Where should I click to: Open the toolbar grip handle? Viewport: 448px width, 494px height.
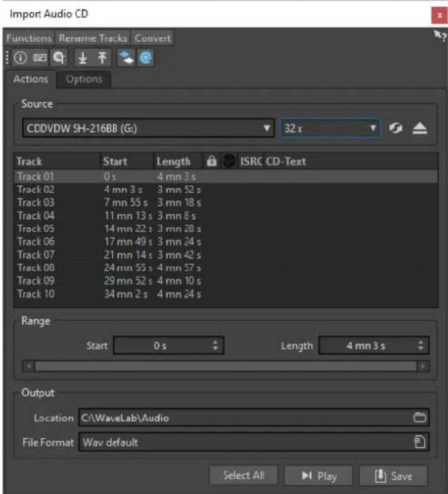click(x=7, y=58)
